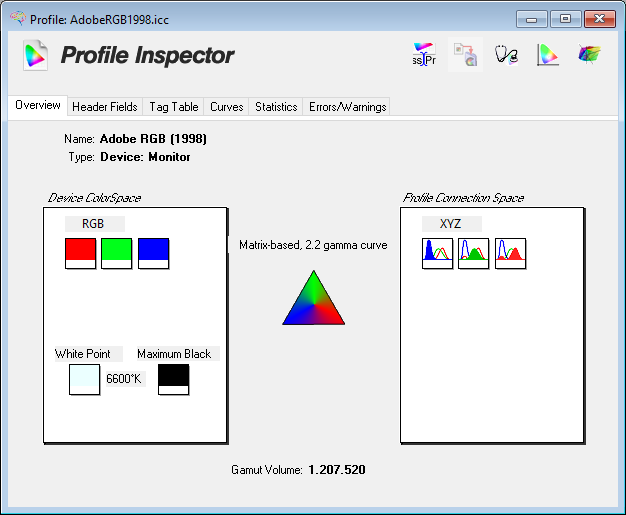The width and height of the screenshot is (626, 515).
Task: Click the red RGB channel swatch
Action: pos(80,254)
